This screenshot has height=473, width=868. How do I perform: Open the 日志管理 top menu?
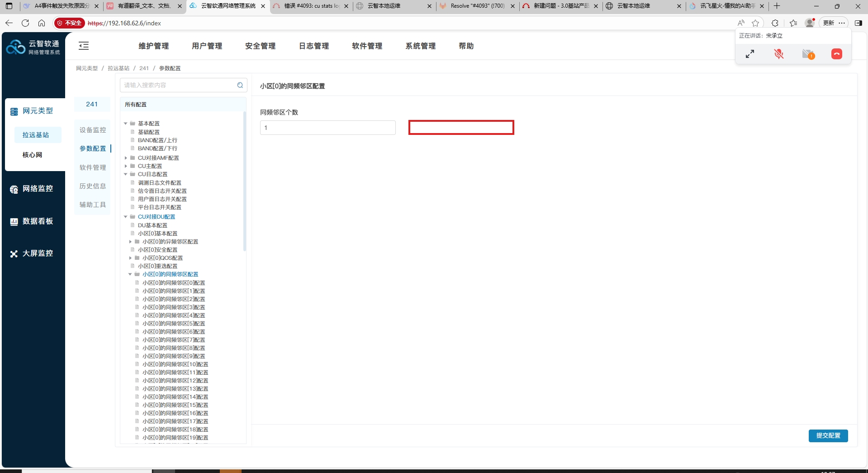pos(314,46)
